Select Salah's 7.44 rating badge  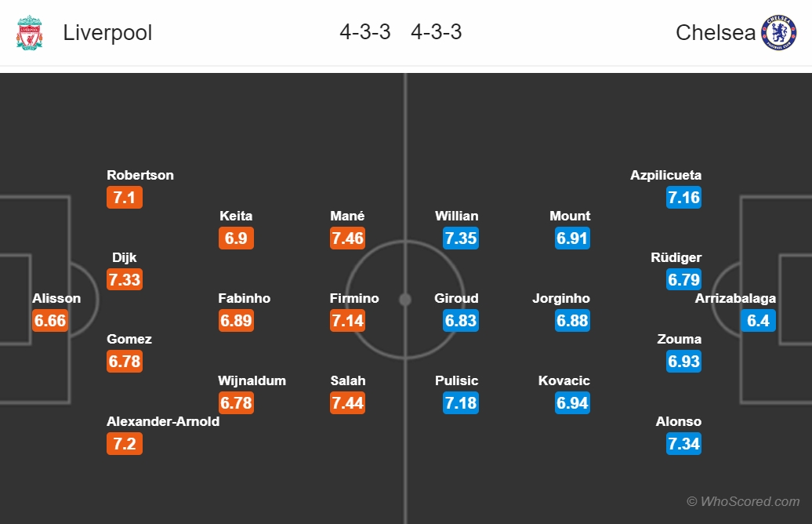pyautogui.click(x=347, y=402)
